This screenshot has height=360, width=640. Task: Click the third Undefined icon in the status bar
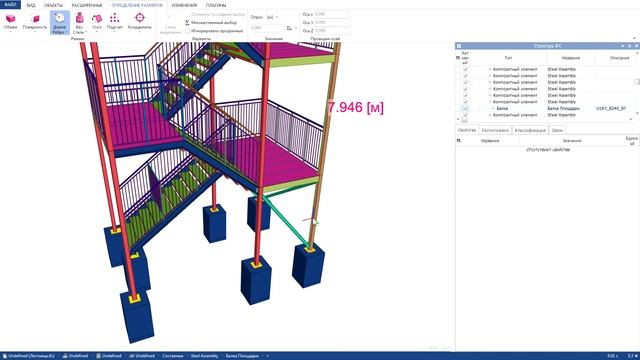pyautogui.click(x=98, y=356)
